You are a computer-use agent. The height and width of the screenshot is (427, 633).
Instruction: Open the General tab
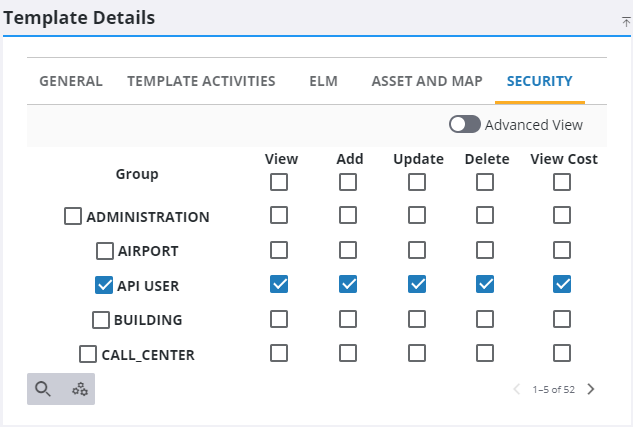pyautogui.click(x=71, y=81)
